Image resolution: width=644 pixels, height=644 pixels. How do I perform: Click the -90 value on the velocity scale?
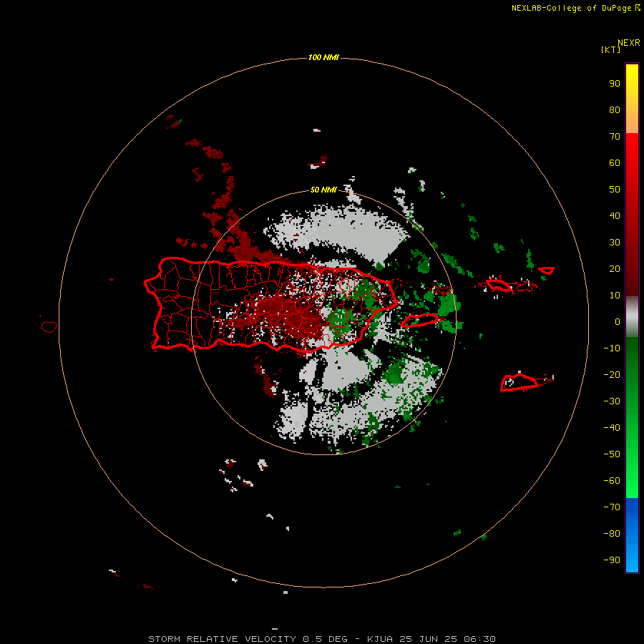pyautogui.click(x=612, y=560)
